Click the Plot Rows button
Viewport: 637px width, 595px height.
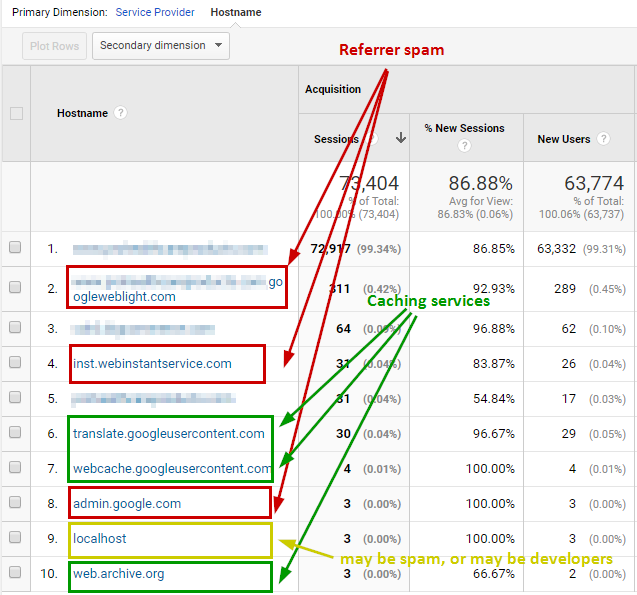pyautogui.click(x=54, y=46)
